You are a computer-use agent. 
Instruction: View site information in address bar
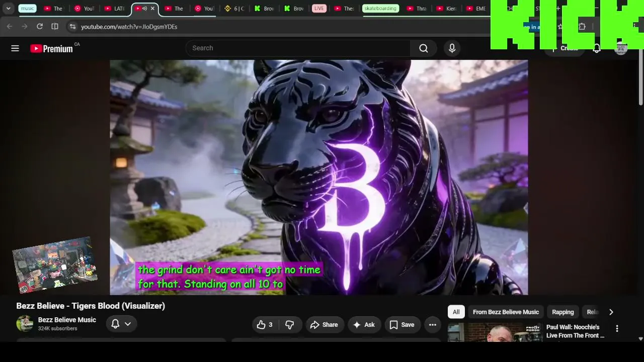click(72, 27)
